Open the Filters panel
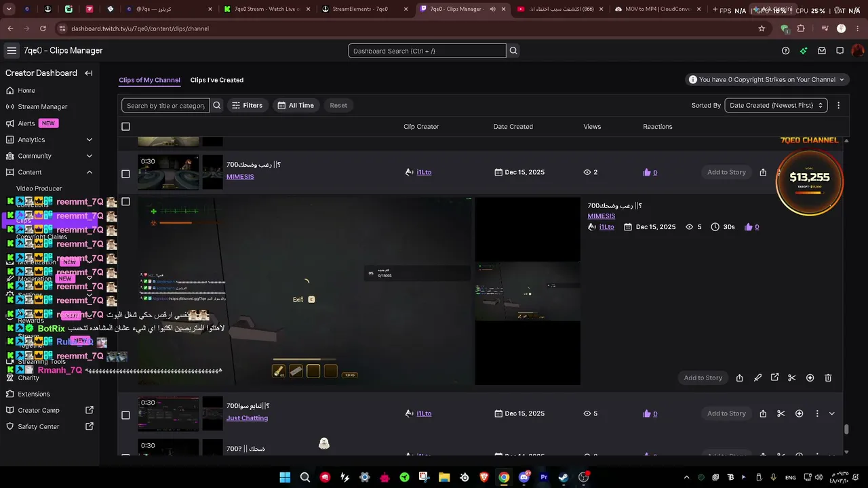Viewport: 868px width, 488px height. tap(247, 105)
